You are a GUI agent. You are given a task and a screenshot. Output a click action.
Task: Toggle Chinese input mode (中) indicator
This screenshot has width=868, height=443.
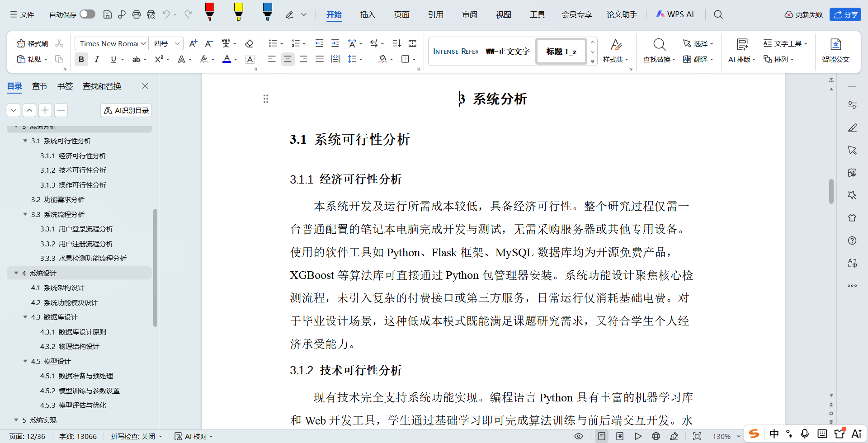click(x=774, y=434)
